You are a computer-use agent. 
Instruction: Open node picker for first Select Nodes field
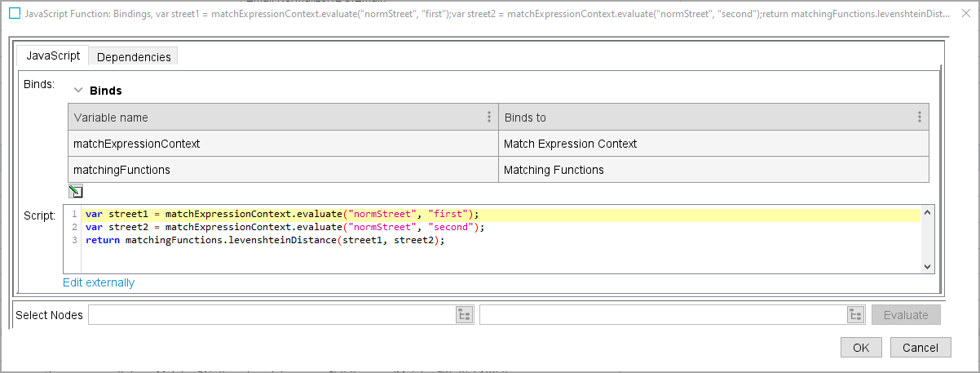pos(464,315)
